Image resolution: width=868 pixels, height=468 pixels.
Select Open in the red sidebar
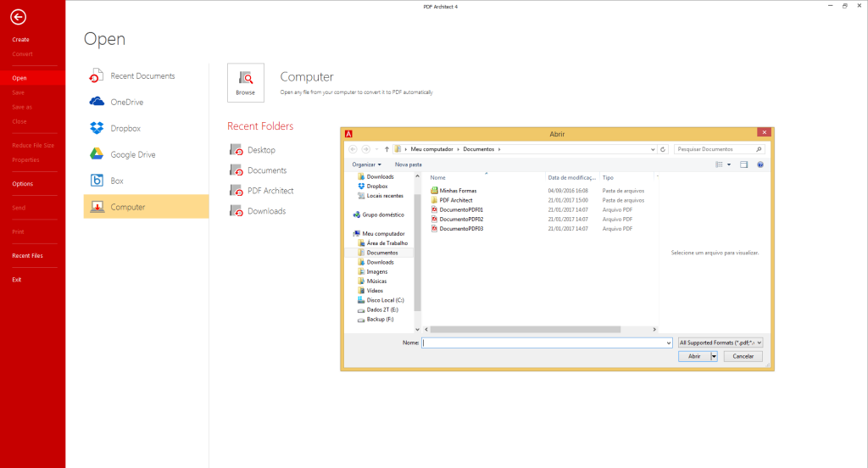19,78
